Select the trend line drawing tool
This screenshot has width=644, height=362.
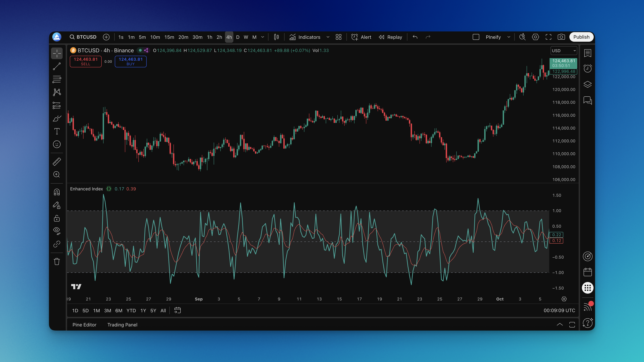pyautogui.click(x=57, y=66)
